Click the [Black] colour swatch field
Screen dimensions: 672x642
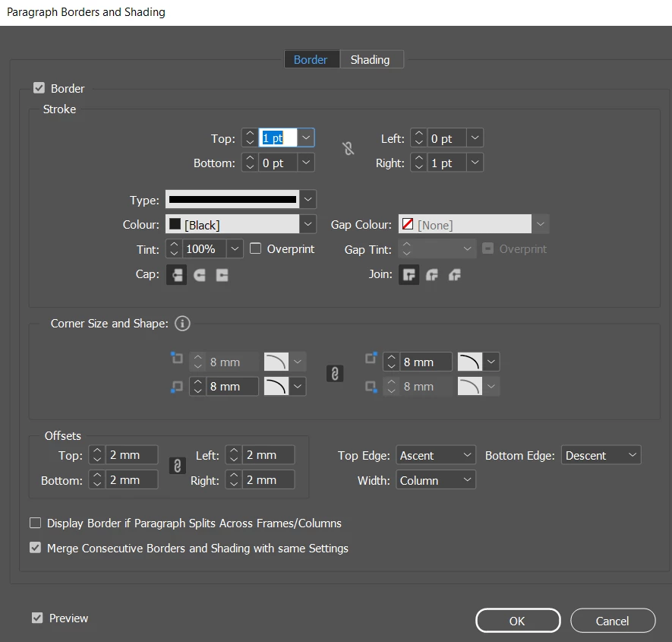coord(232,224)
